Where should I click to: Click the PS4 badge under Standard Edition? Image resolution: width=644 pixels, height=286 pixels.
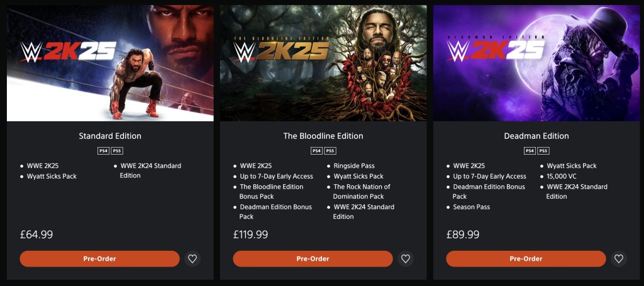point(103,151)
